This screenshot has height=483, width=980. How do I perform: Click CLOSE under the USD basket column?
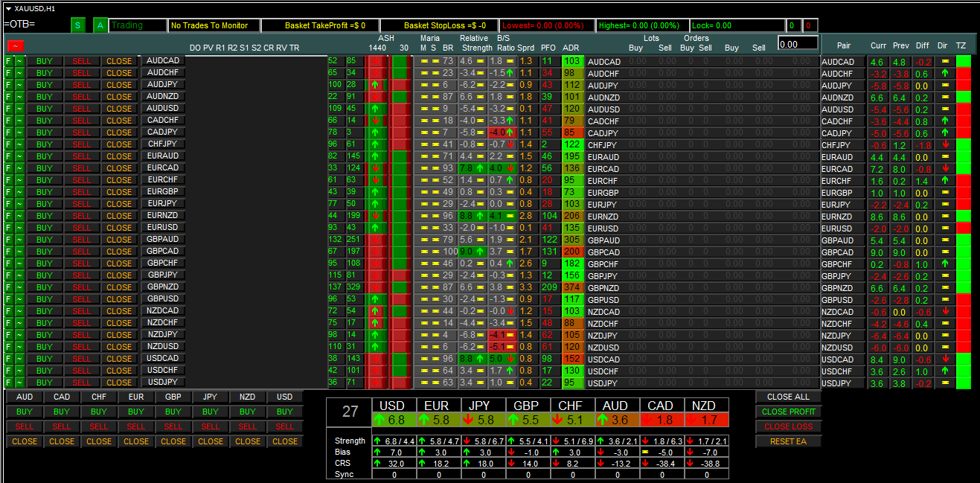click(x=285, y=441)
